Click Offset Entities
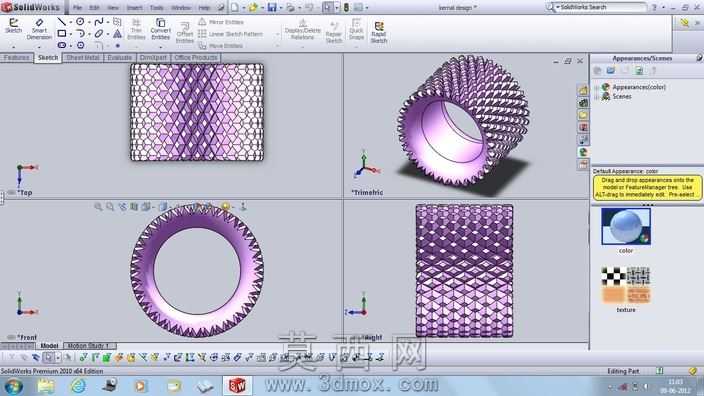704x396 pixels. 185,32
